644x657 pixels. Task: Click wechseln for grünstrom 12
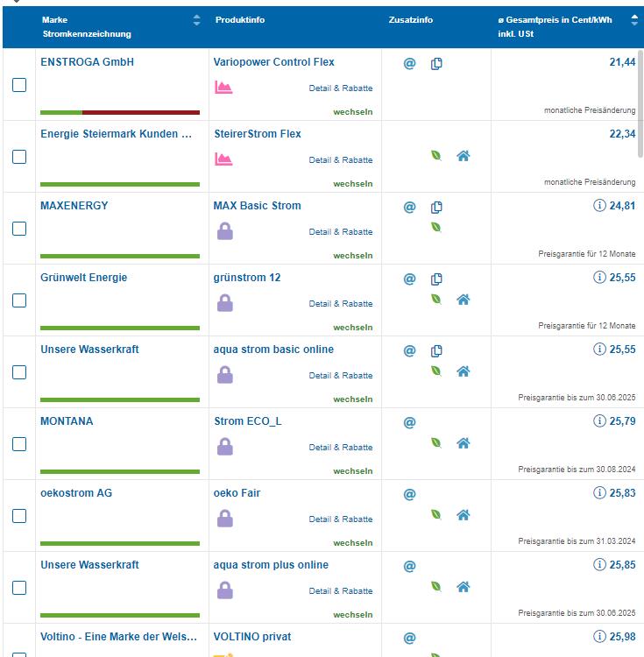pos(353,328)
